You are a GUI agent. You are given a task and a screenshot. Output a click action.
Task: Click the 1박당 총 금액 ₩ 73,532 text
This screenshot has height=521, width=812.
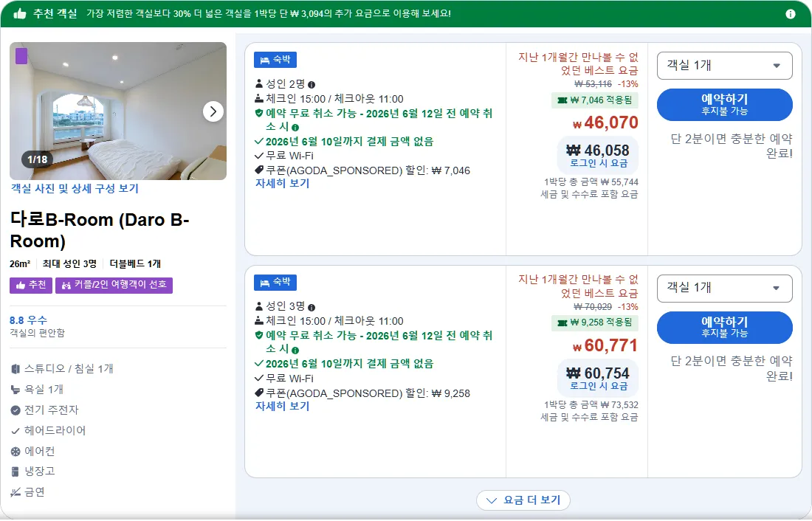click(591, 405)
